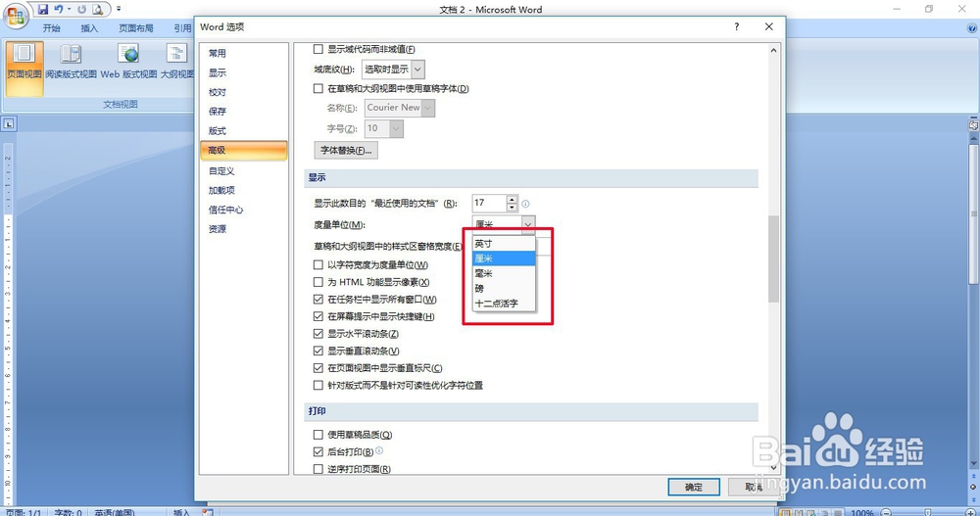Open the 插入 ribbon tab
Image resolution: width=980 pixels, height=516 pixels.
coord(89,28)
